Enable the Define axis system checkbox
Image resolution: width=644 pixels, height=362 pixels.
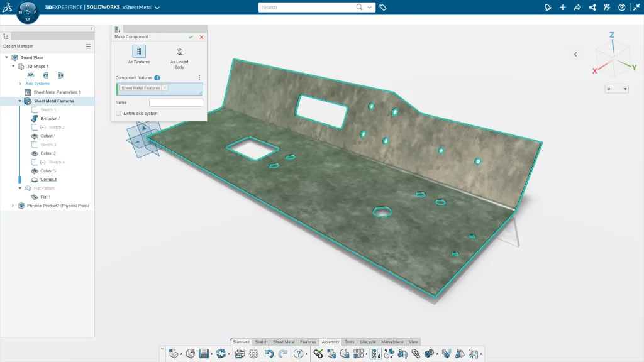[118, 113]
